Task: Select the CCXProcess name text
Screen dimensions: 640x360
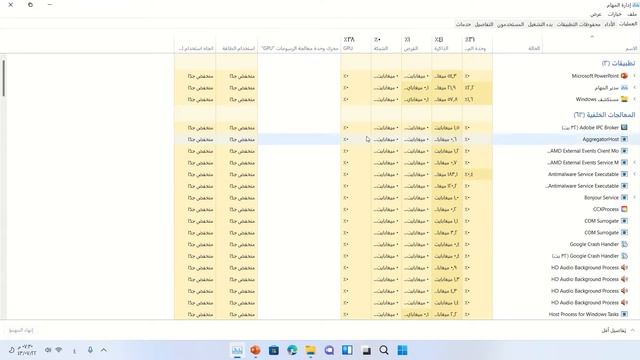Action: [606, 209]
